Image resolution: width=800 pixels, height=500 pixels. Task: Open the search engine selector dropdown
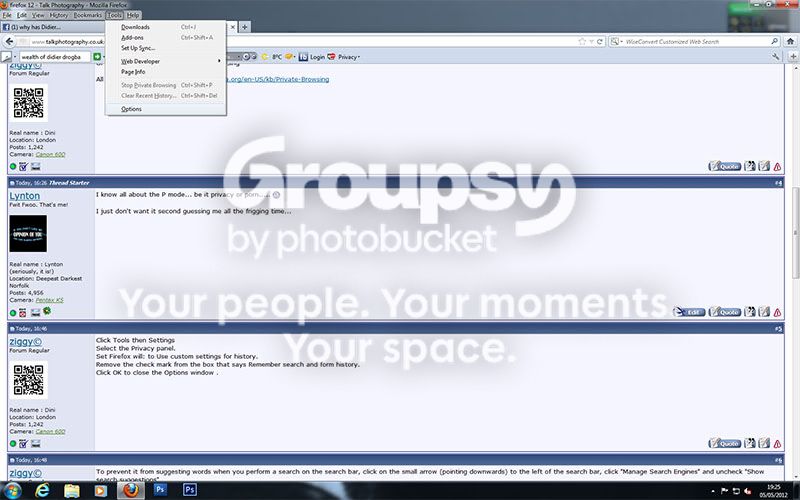click(x=616, y=41)
